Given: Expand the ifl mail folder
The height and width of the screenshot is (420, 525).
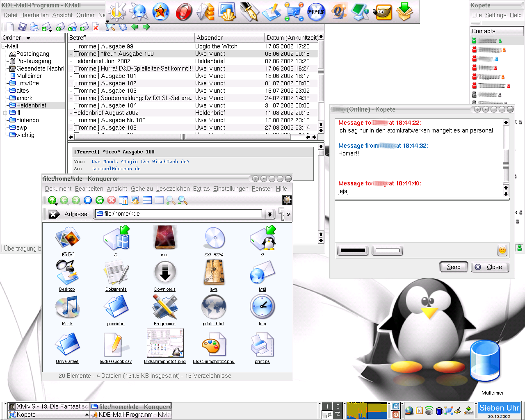Looking at the screenshot, I should [x=5, y=113].
